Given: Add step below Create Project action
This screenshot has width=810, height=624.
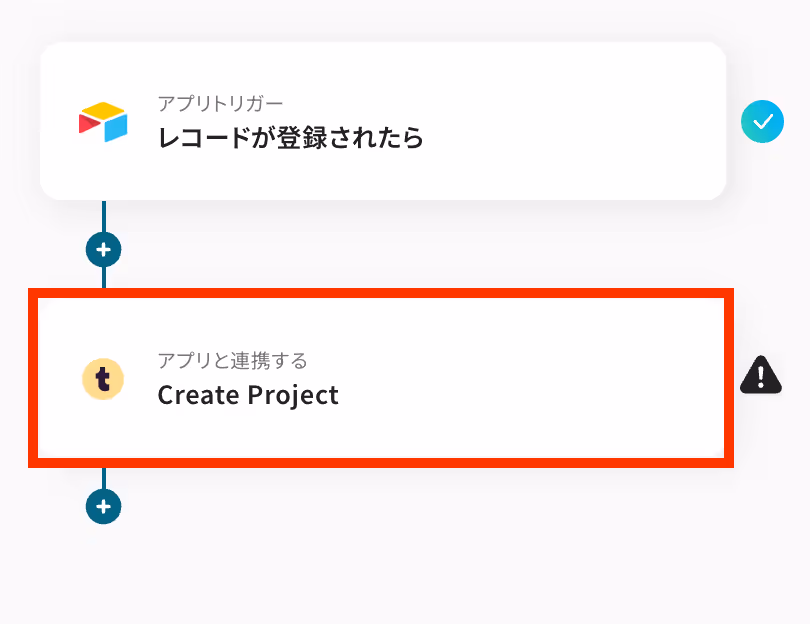Looking at the screenshot, I should [x=103, y=506].
